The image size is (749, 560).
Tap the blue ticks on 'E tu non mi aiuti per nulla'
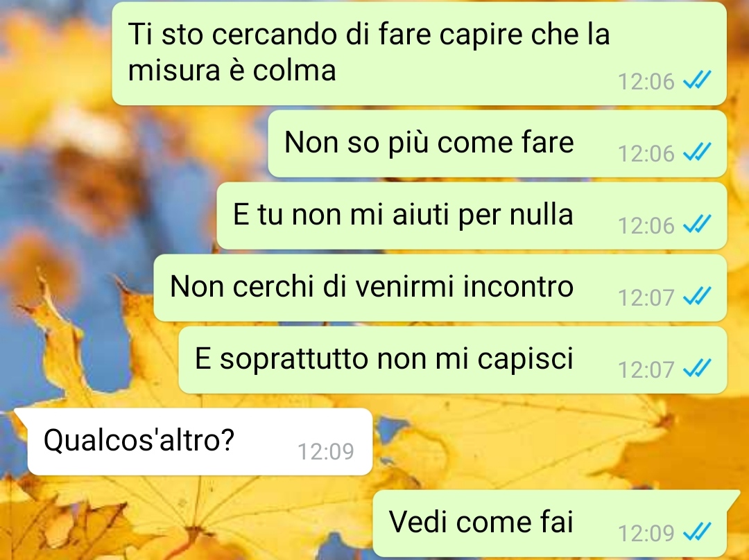click(697, 223)
